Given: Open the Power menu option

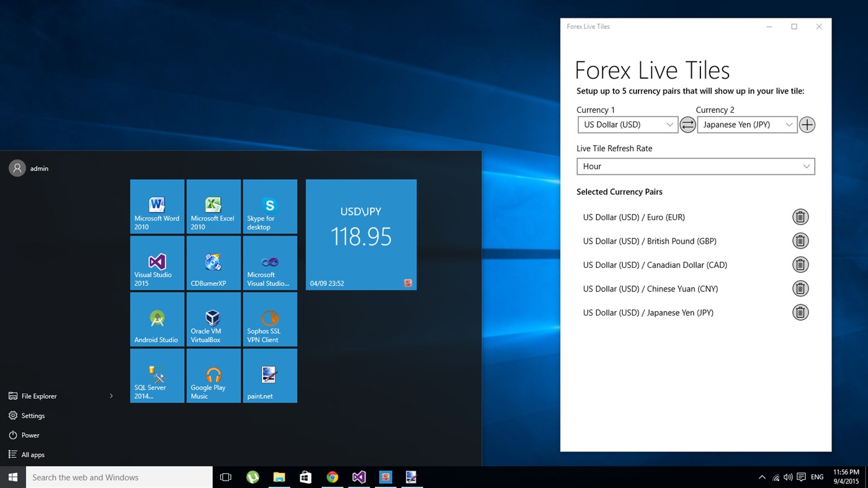Looking at the screenshot, I should 29,435.
